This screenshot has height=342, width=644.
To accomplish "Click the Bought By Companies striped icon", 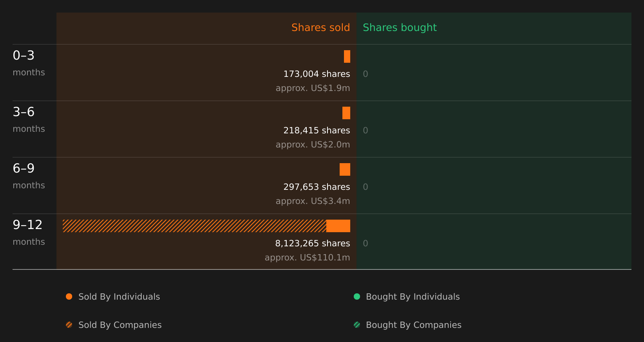I will click(357, 325).
